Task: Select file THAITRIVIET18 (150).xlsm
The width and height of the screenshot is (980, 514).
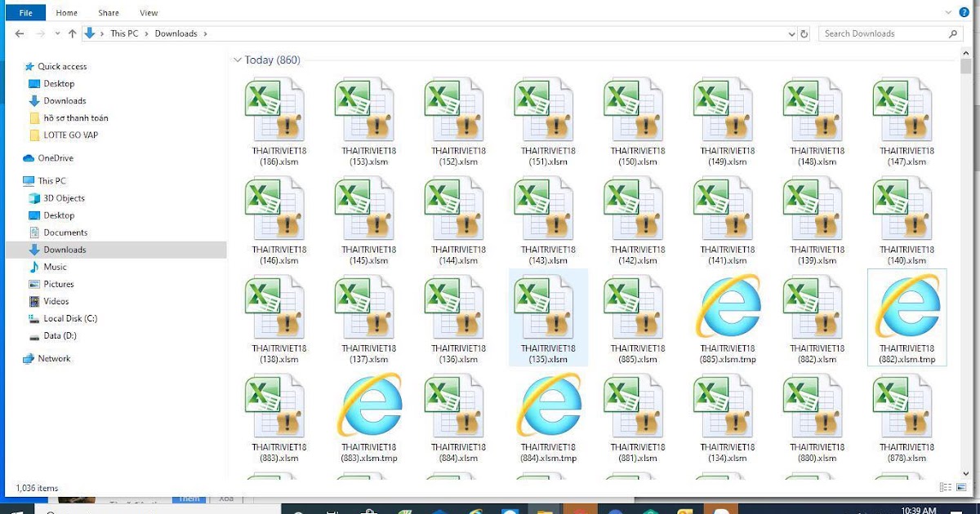Action: tap(638, 122)
